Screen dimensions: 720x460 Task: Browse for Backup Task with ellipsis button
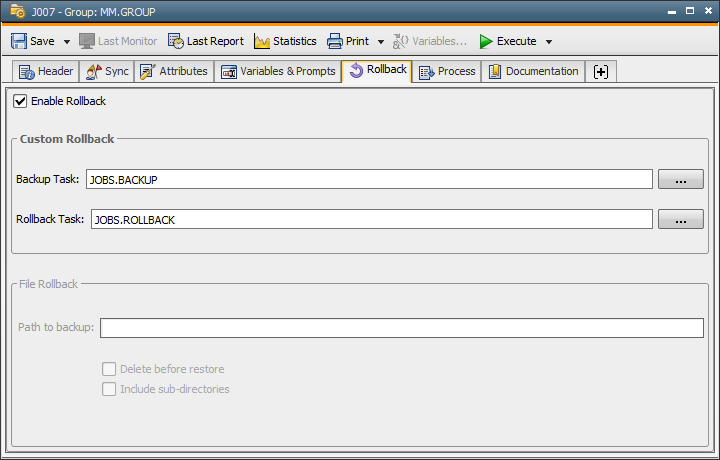click(x=680, y=180)
